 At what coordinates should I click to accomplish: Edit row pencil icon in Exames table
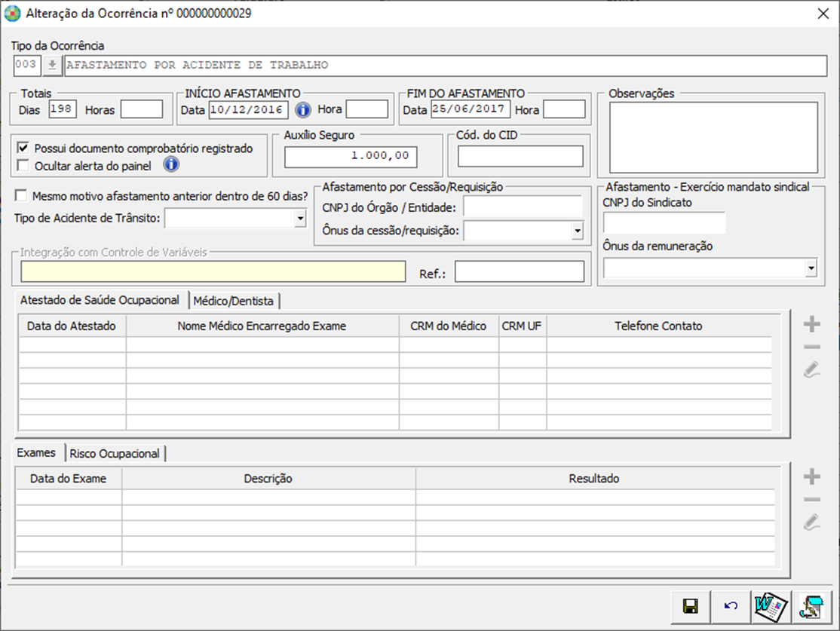pyautogui.click(x=811, y=522)
